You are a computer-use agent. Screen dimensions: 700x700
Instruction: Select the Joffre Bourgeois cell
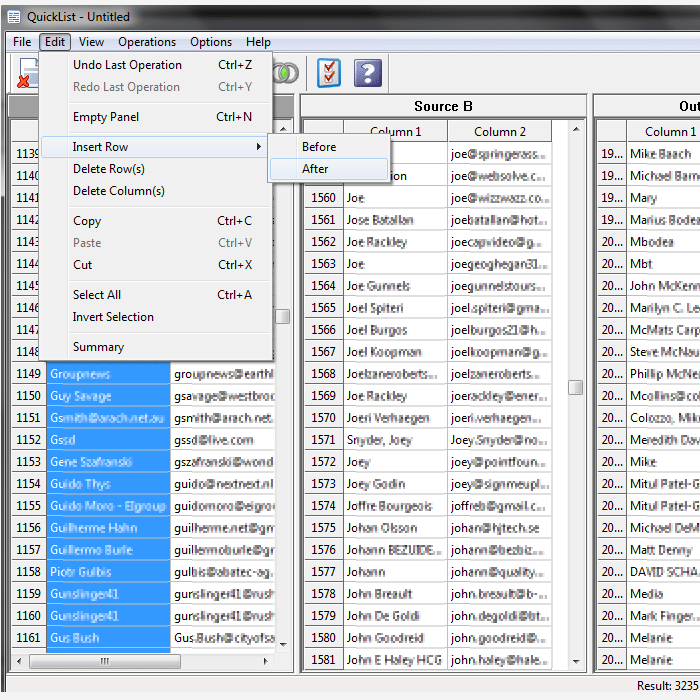tap(396, 506)
